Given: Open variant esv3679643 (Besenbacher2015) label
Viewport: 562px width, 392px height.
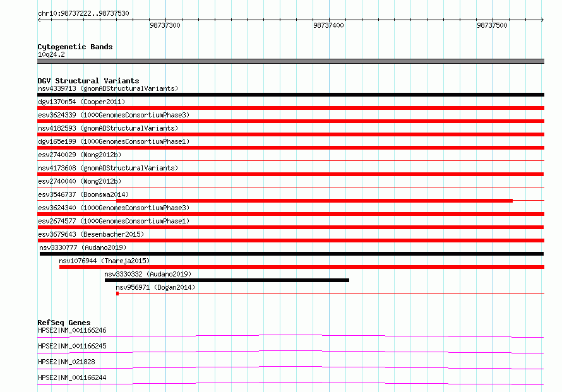Looking at the screenshot, I should (x=91, y=234).
